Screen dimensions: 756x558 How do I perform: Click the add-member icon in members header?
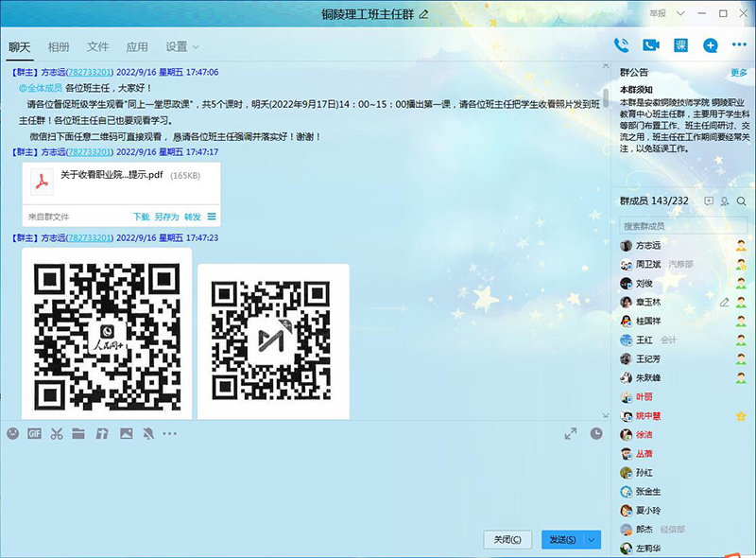[x=725, y=201]
